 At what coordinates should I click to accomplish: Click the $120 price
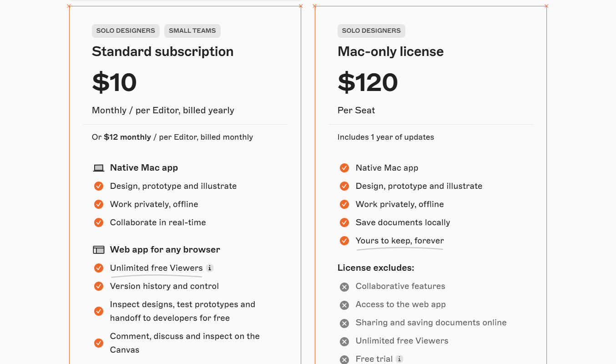click(368, 82)
